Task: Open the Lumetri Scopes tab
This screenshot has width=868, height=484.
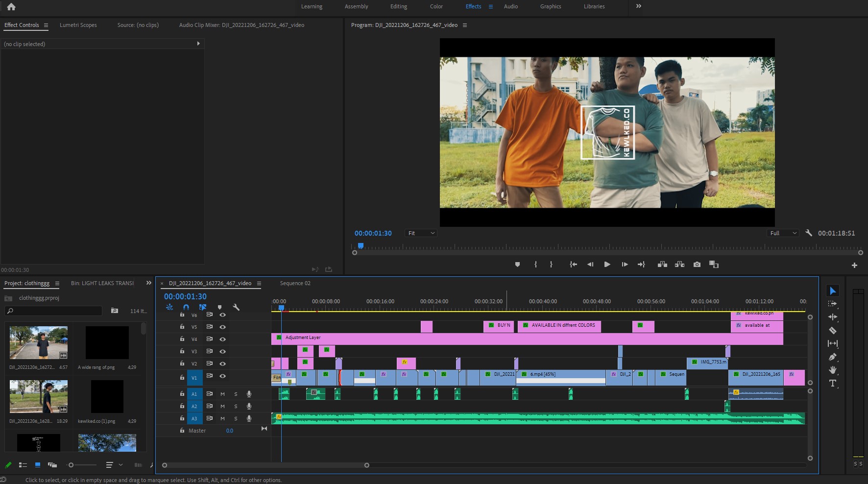Action: click(x=78, y=25)
